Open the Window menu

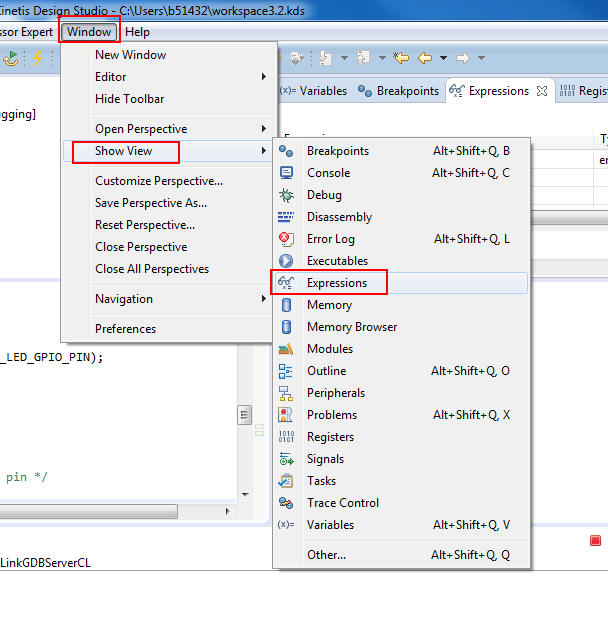click(89, 32)
